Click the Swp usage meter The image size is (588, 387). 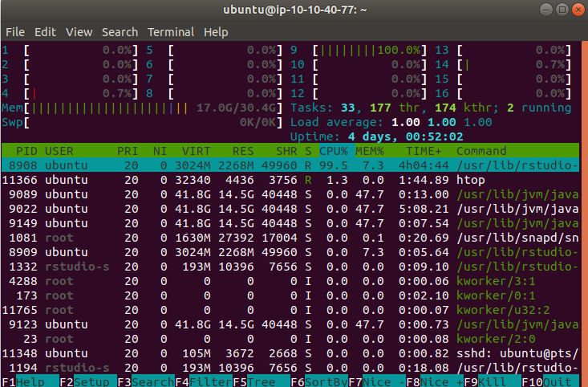[142, 122]
